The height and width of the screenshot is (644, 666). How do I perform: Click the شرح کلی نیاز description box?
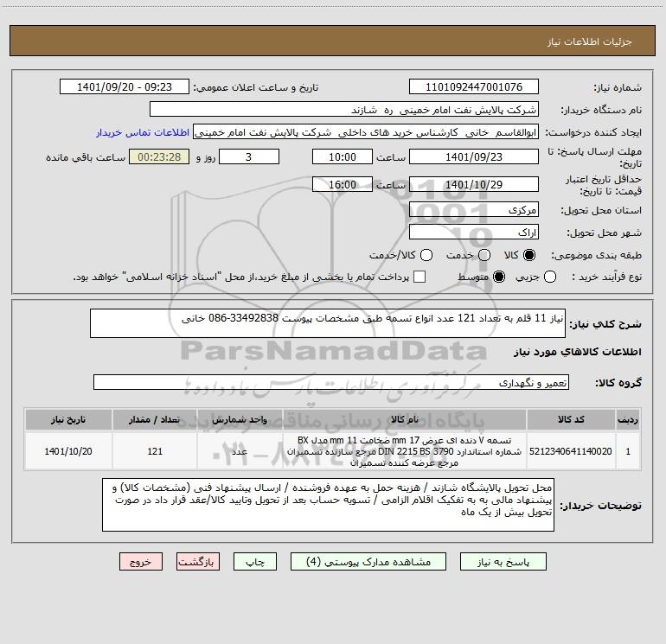[x=328, y=323]
